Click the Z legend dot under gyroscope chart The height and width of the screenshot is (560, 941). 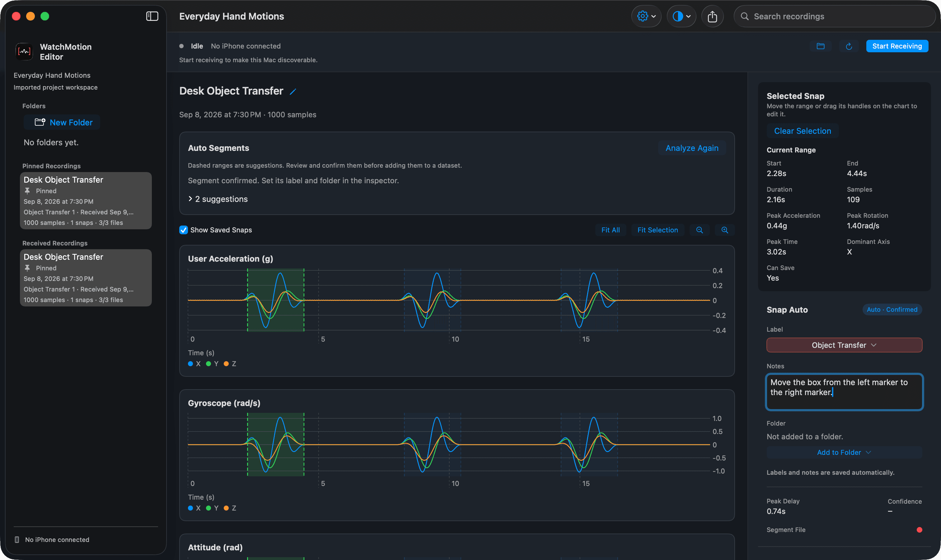(226, 508)
